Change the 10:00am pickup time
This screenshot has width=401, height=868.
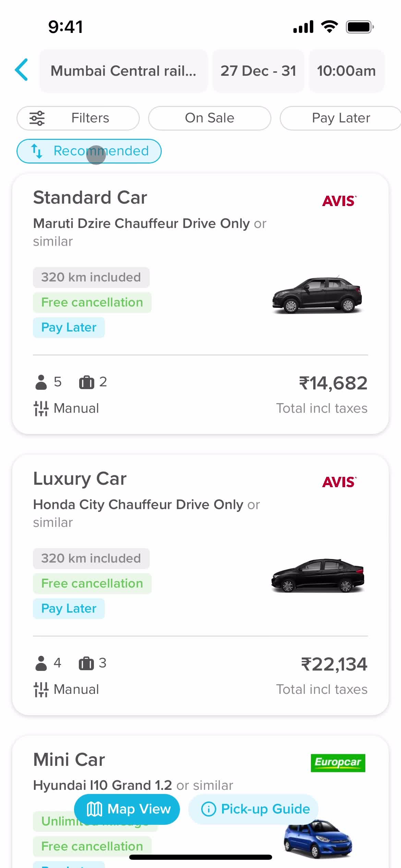(347, 71)
